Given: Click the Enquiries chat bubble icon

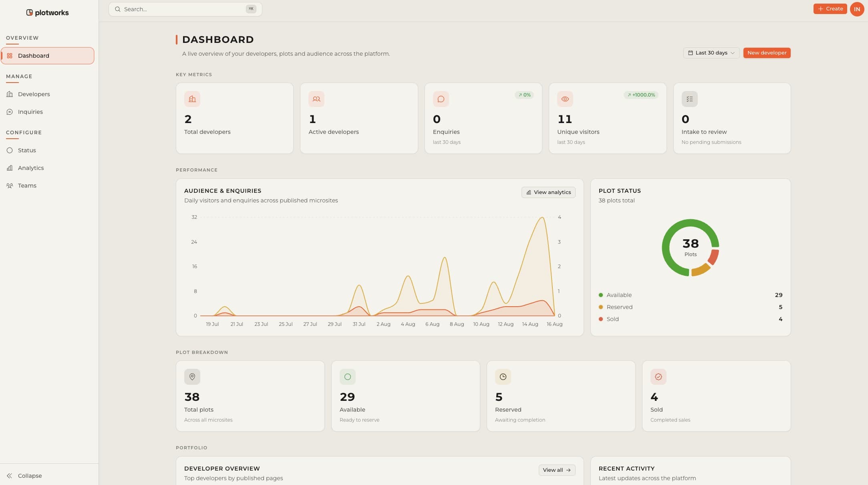Looking at the screenshot, I should click(x=441, y=99).
